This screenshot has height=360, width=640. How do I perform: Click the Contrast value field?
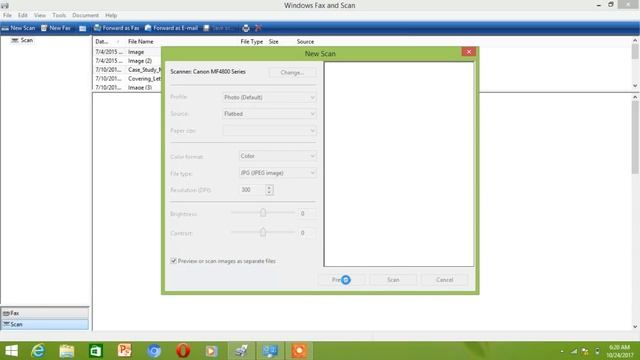(307, 233)
